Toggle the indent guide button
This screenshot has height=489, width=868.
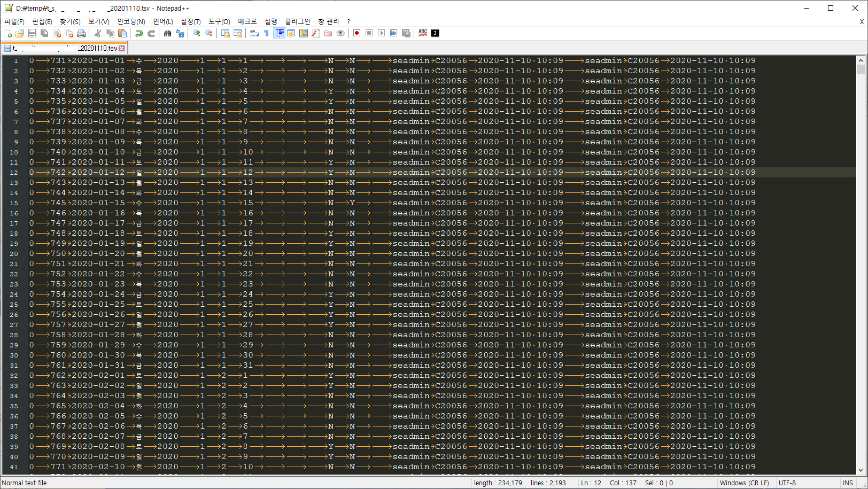click(x=279, y=33)
